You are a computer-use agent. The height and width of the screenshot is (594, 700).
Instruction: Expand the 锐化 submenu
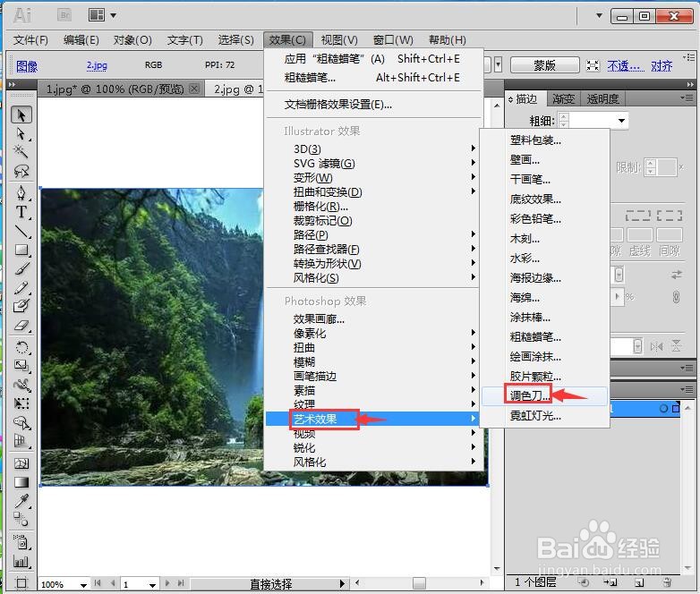[374, 447]
